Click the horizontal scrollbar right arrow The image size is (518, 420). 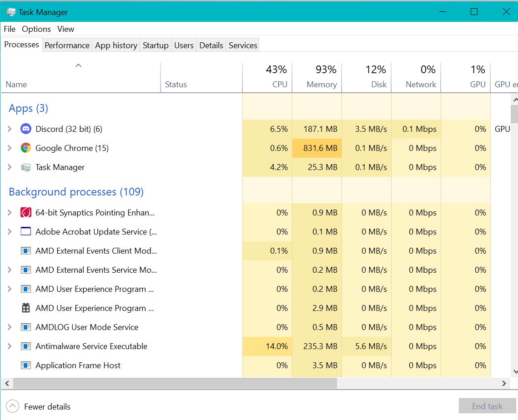pyautogui.click(x=504, y=383)
